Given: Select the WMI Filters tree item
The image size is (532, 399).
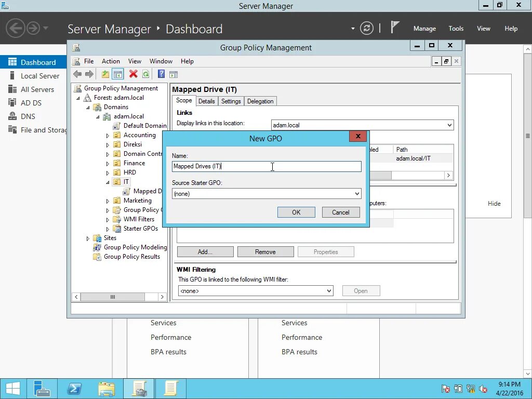Looking at the screenshot, I should pyautogui.click(x=139, y=219).
